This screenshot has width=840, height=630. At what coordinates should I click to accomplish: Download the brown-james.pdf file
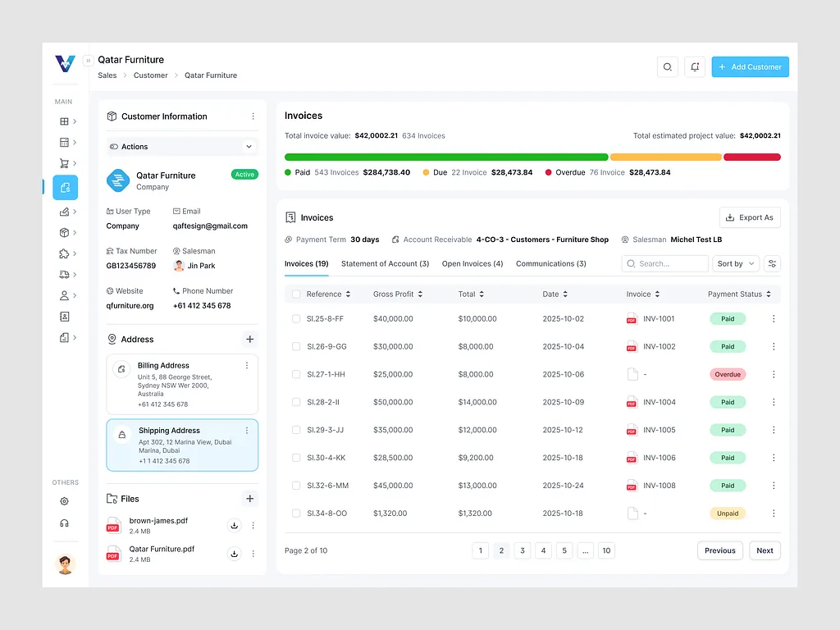coord(234,526)
